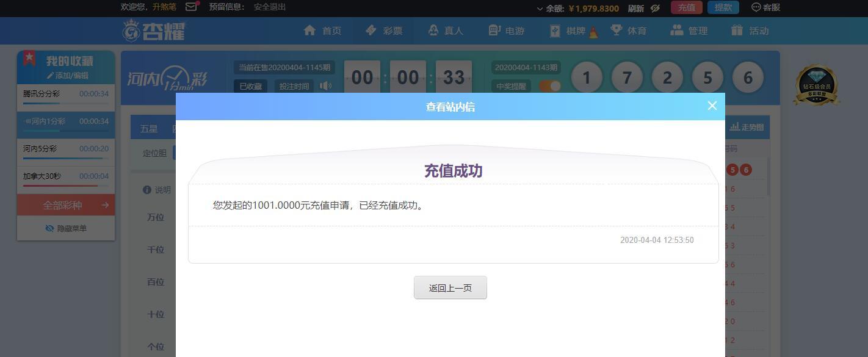The width and height of the screenshot is (868, 357).
Task: Click the 返回上一页 button
Action: (x=450, y=287)
